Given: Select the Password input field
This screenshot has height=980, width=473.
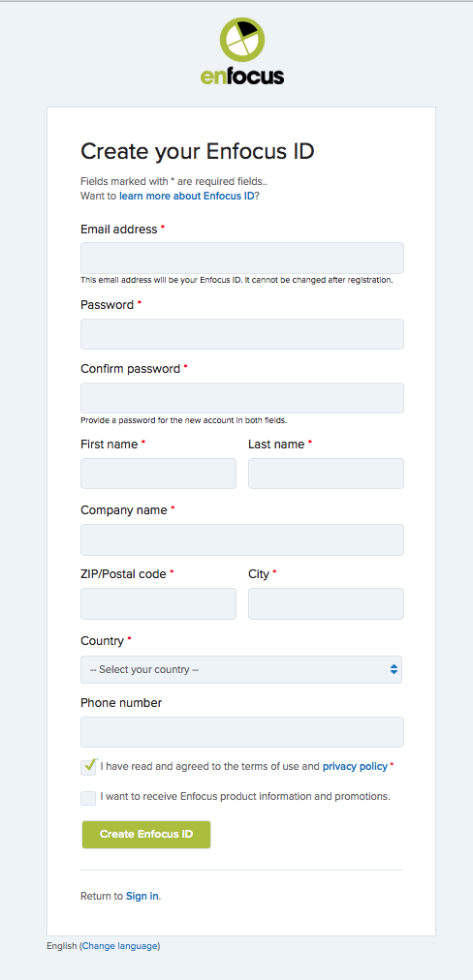Looking at the screenshot, I should tap(242, 334).
